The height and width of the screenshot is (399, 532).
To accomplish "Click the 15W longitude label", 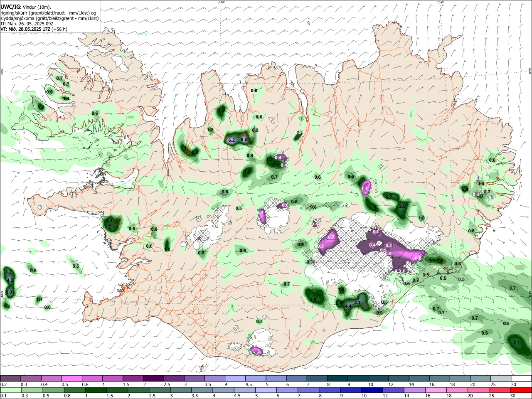I will coord(441,2).
